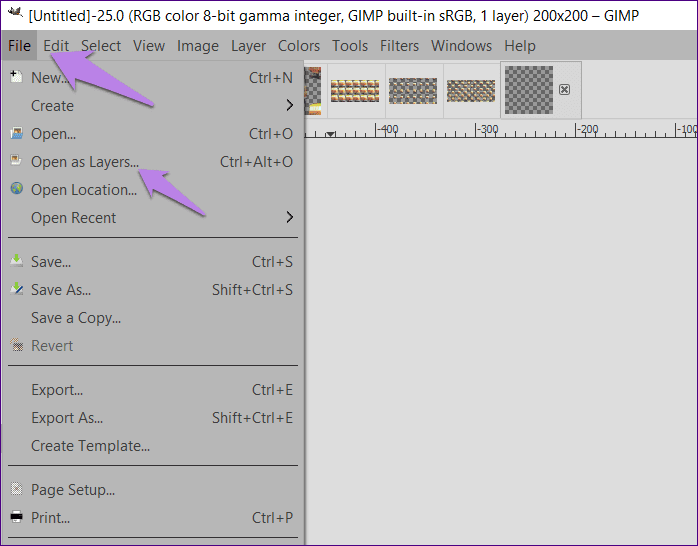Click the Save As menu icon
The height and width of the screenshot is (546, 698).
point(16,288)
